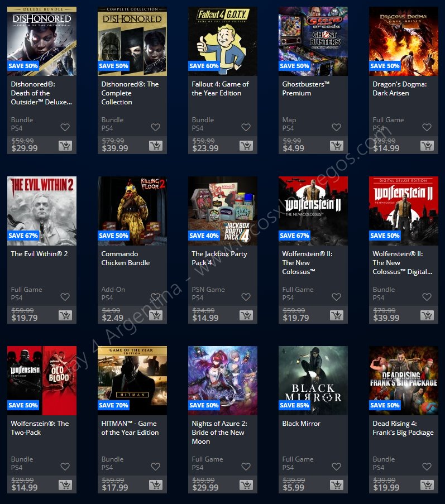445x504 pixels.
Task: Favorite Wolfenstein The Two-Pack with heart
Action: 65,467
